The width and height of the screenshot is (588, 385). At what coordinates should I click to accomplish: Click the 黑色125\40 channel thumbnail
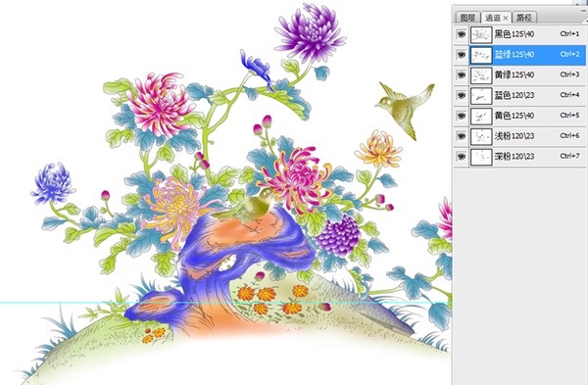481,35
